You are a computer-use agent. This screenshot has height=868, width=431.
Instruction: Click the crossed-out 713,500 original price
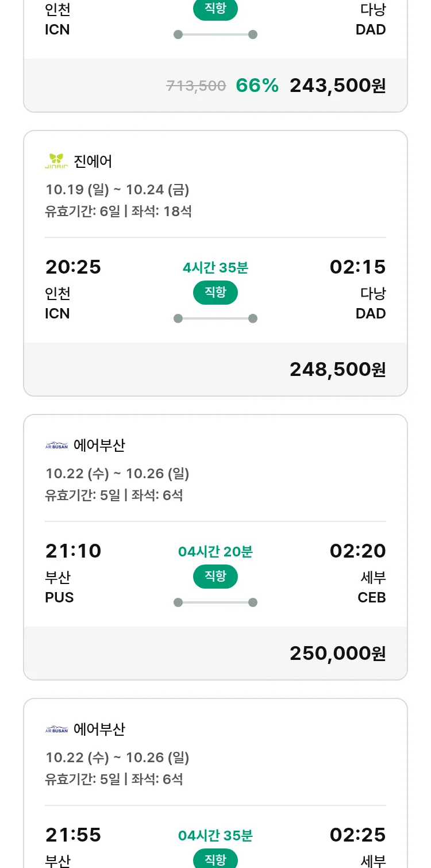pyautogui.click(x=196, y=86)
